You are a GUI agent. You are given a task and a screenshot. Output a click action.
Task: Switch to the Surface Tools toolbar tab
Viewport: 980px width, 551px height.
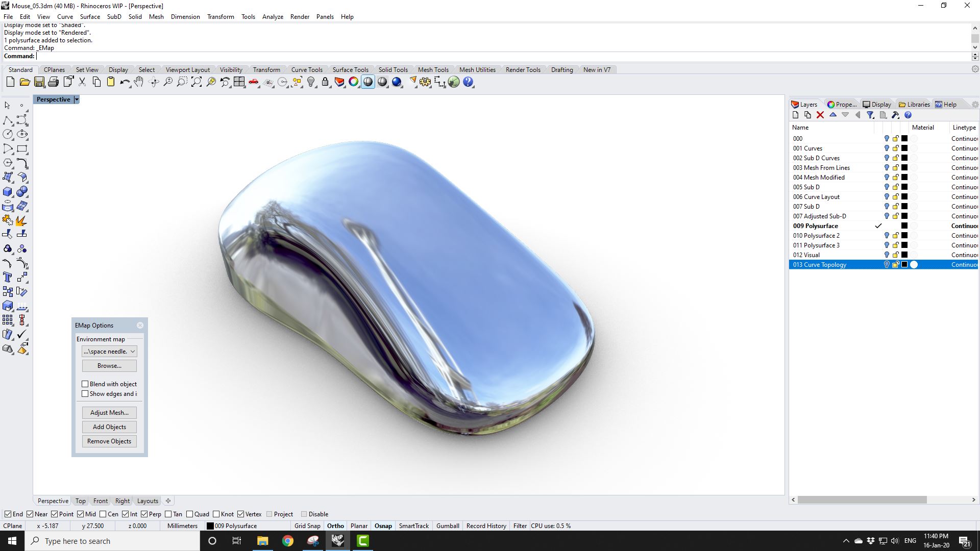coord(350,70)
